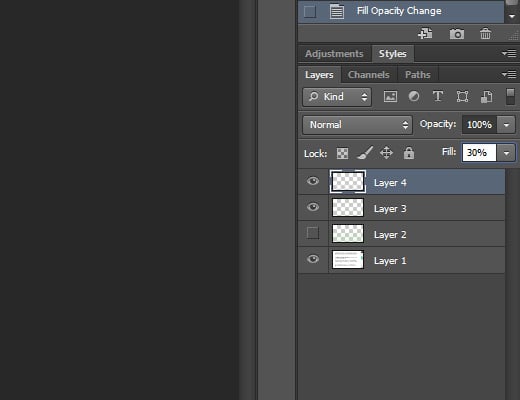Open the Fill slider dropdown arrow
The image size is (520, 400).
click(506, 153)
